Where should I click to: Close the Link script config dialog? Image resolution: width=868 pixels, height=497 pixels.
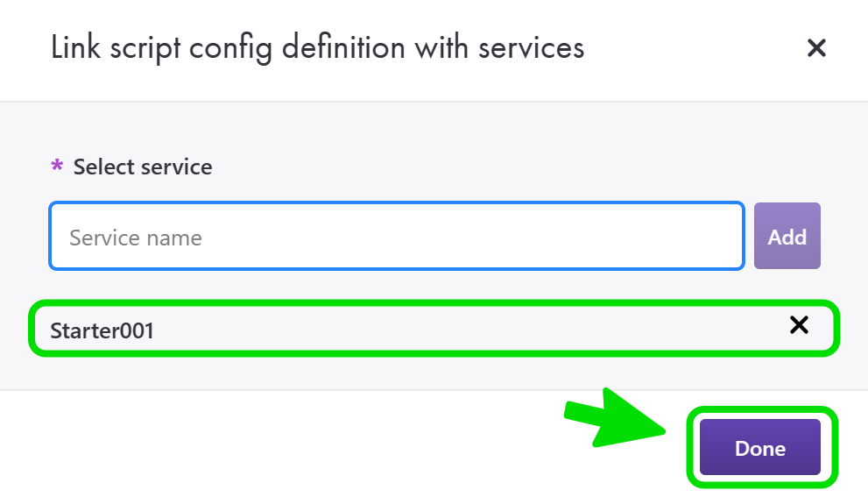click(x=816, y=48)
